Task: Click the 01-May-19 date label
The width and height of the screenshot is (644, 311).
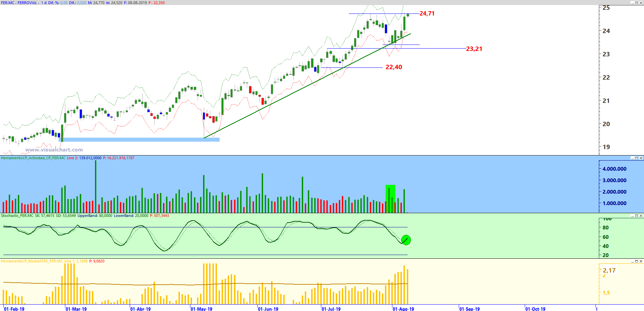Action: pos(201,309)
